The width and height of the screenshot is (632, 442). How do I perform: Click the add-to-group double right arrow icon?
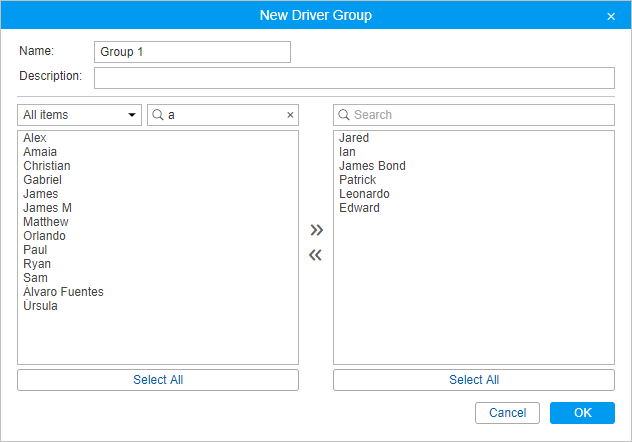pyautogui.click(x=316, y=230)
